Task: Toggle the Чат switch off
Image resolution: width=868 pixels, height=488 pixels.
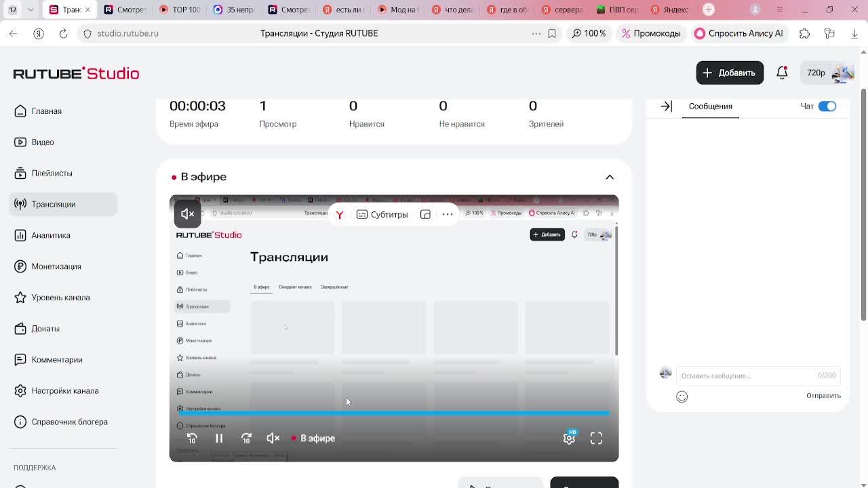Action: tap(827, 106)
